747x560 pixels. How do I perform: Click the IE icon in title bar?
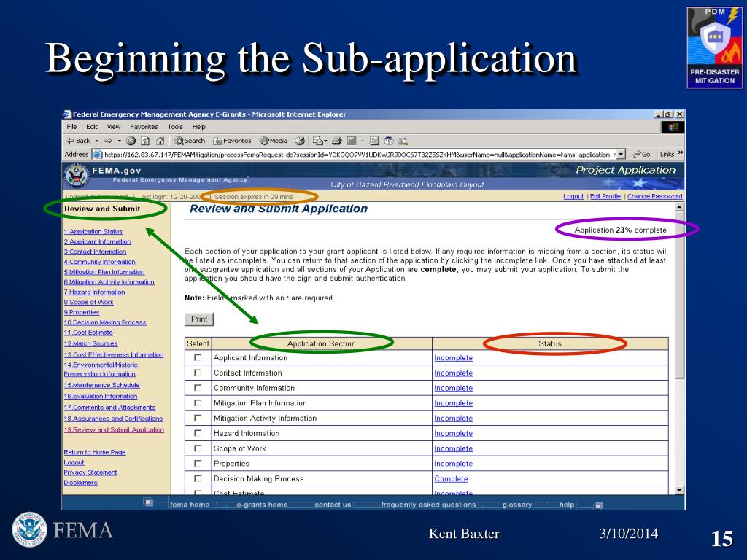click(66, 114)
